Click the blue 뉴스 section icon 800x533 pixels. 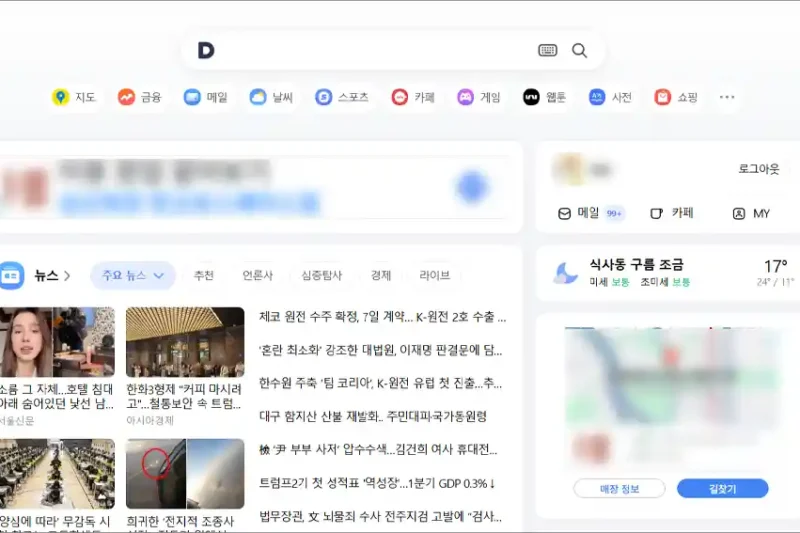pyautogui.click(x=11, y=275)
